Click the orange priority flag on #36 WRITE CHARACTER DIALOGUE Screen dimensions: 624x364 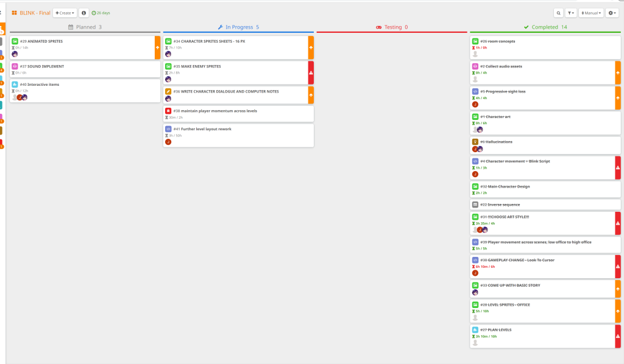coord(311,95)
